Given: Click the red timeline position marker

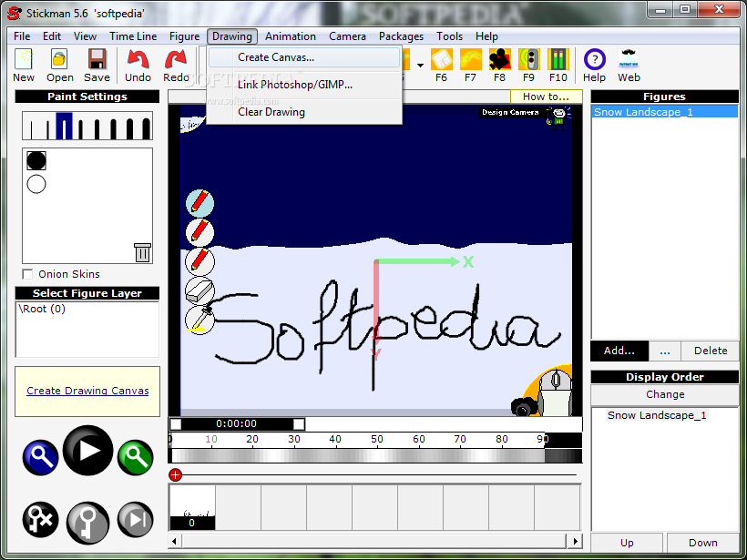Looking at the screenshot, I should 175,474.
